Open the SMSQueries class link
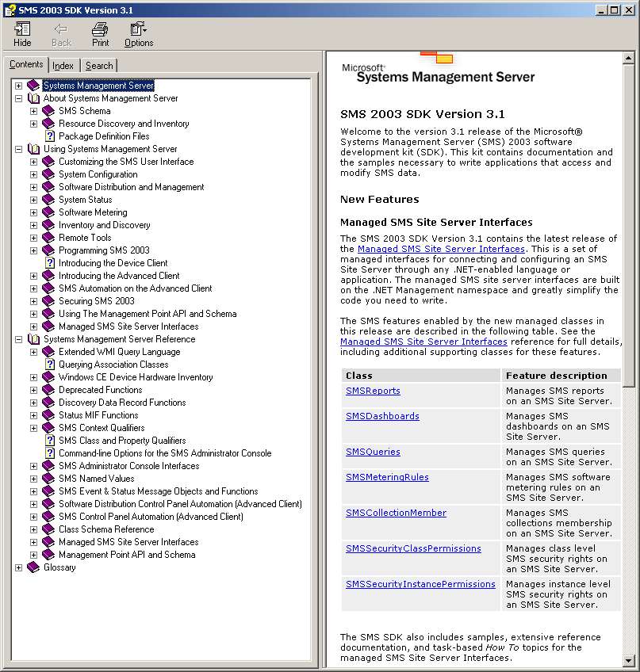The image size is (640, 672). point(373,452)
